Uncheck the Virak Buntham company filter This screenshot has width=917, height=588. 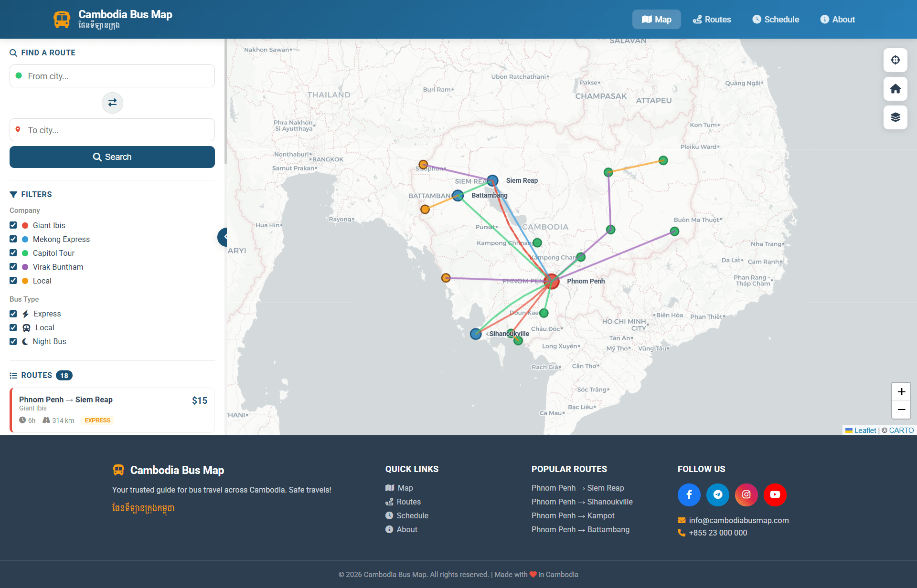(x=13, y=267)
